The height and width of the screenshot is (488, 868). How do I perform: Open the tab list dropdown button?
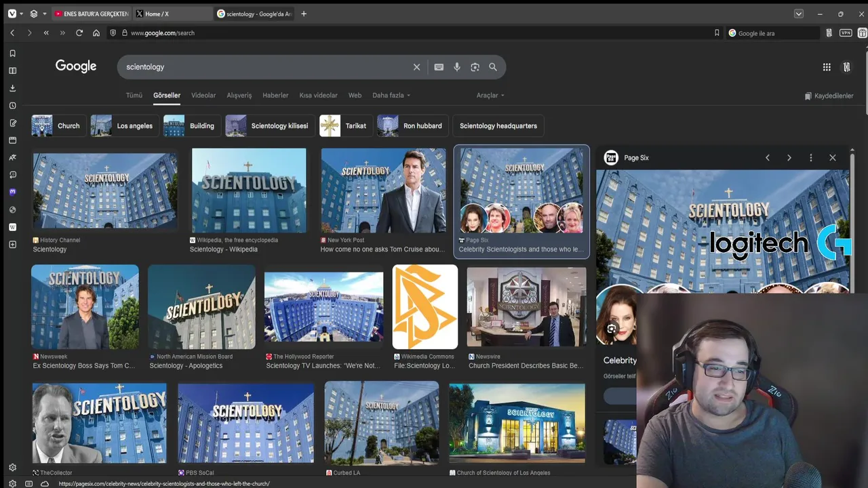(x=799, y=14)
